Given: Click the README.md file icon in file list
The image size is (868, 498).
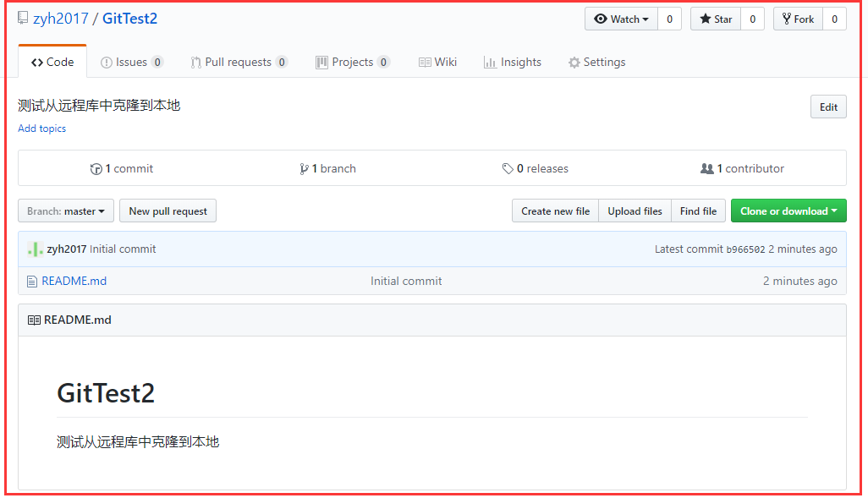Looking at the screenshot, I should click(32, 282).
